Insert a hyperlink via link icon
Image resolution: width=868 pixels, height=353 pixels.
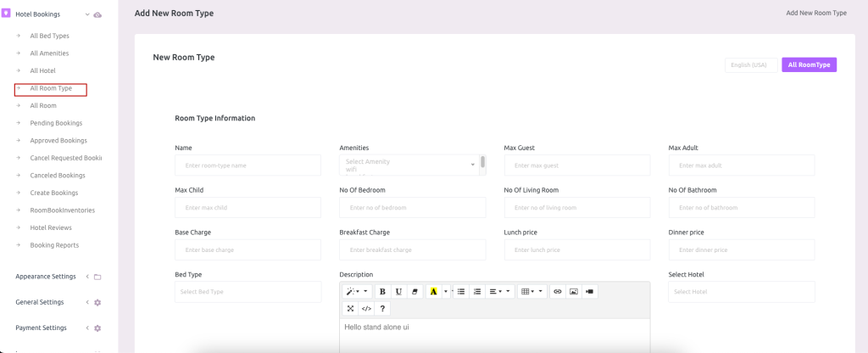pyautogui.click(x=558, y=292)
